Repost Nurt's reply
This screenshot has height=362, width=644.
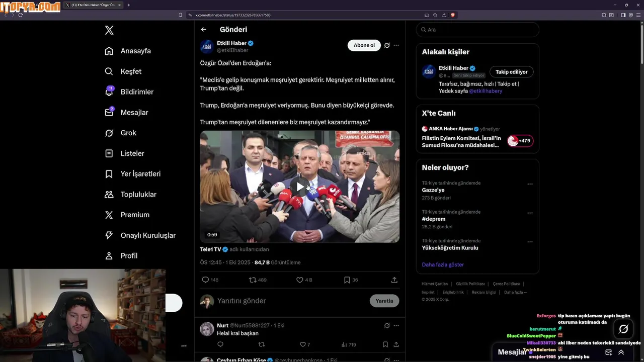point(261,344)
